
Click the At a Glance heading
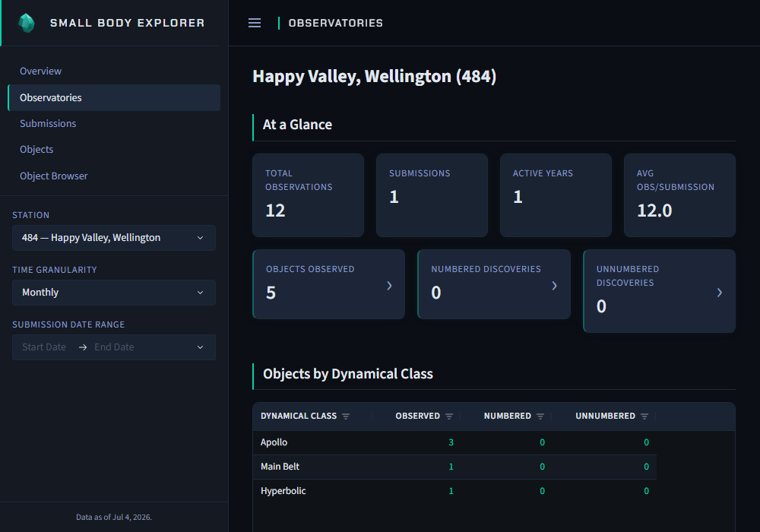click(x=297, y=125)
